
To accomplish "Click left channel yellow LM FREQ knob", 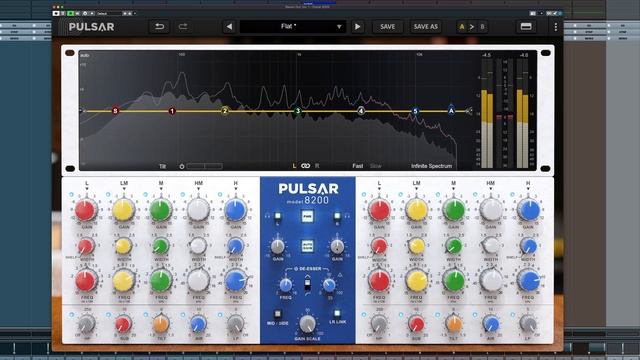I will (123, 281).
